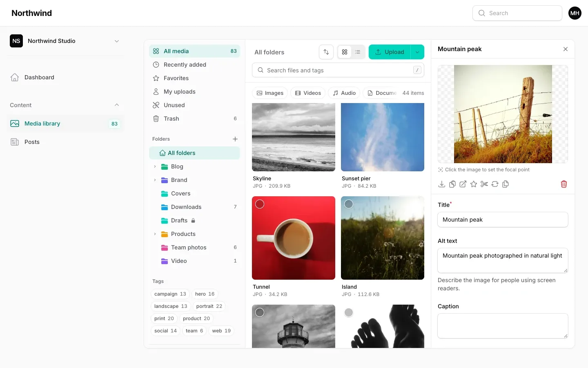This screenshot has width=588, height=368.
Task: Click the Caption text area
Action: 503,326
